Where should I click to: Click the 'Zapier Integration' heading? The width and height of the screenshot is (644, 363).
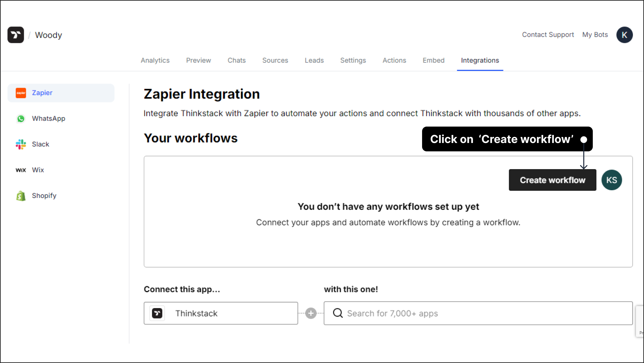[202, 94]
